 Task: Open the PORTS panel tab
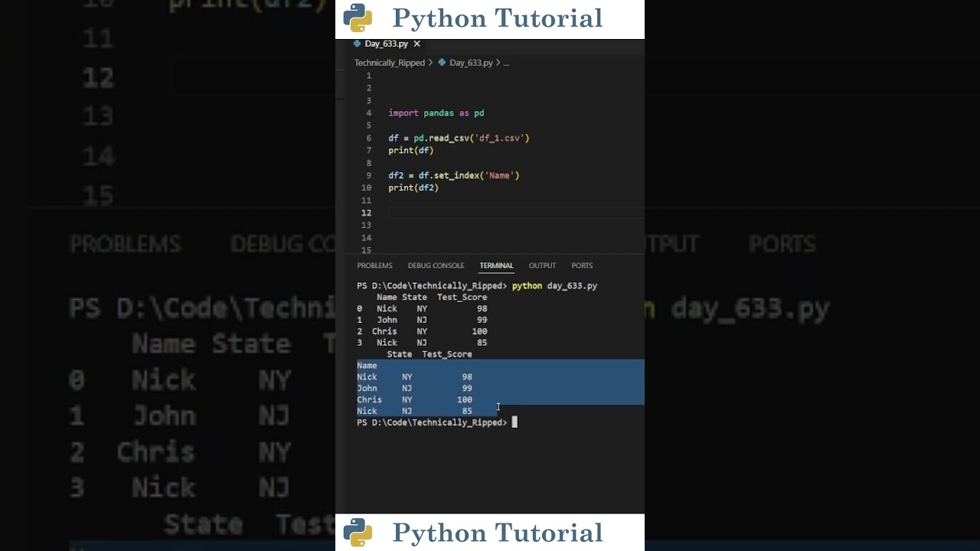click(582, 266)
